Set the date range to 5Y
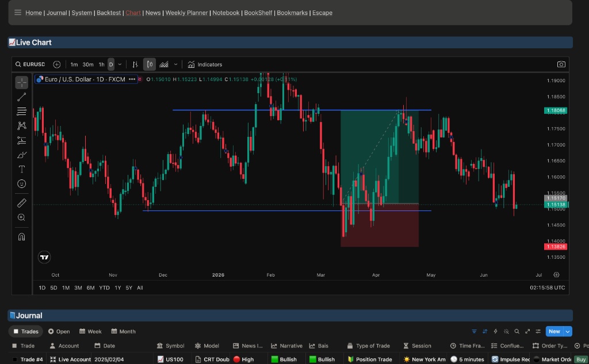Viewport: 589px width, 364px height. (129, 288)
